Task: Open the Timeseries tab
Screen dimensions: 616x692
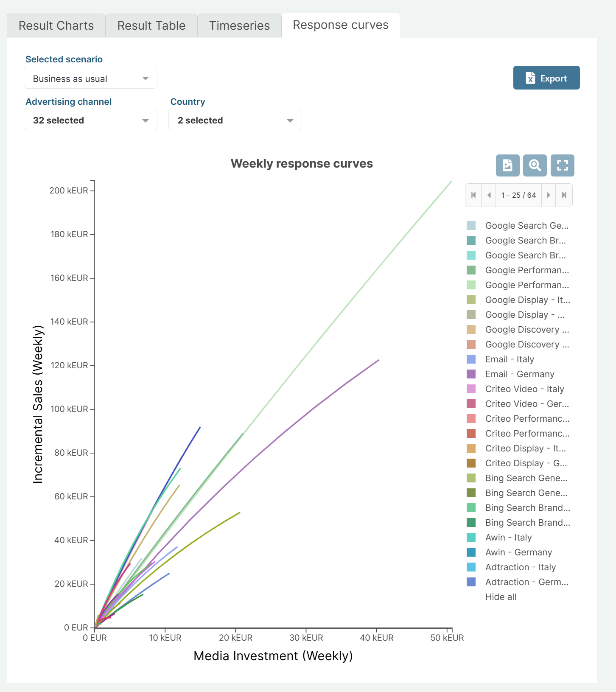Action: [239, 26]
